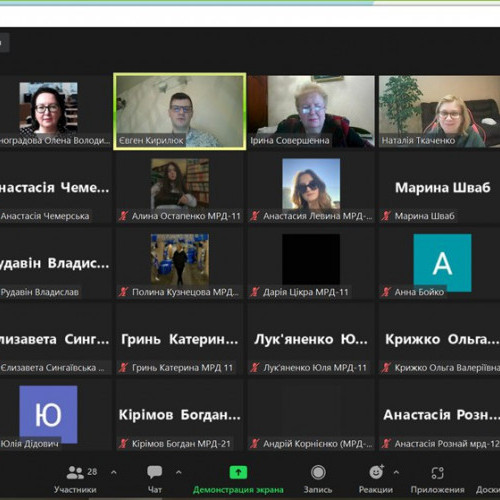Click the Наталія Ткаченко name label
This screenshot has width=500, height=500.
tap(418, 141)
